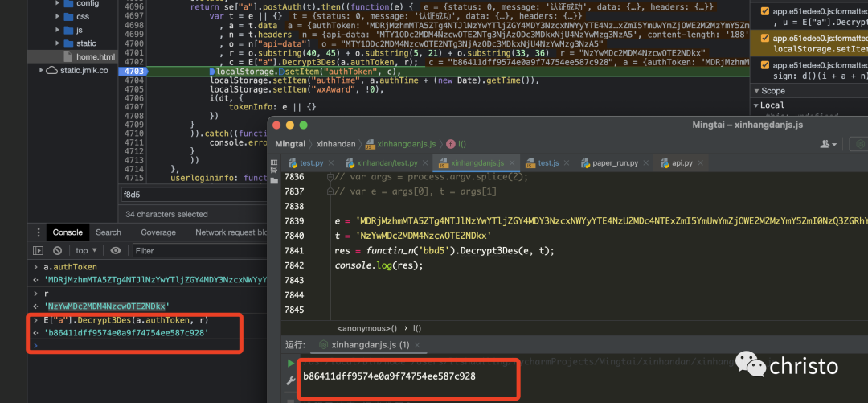Close the test.py editor tab
The width and height of the screenshot is (868, 403).
tap(330, 163)
